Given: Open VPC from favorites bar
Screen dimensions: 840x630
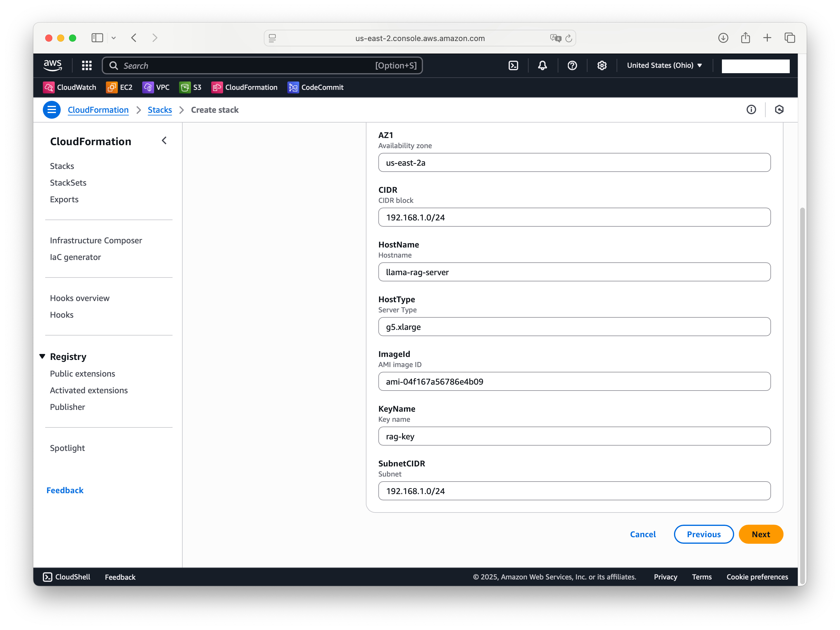Looking at the screenshot, I should (x=156, y=87).
